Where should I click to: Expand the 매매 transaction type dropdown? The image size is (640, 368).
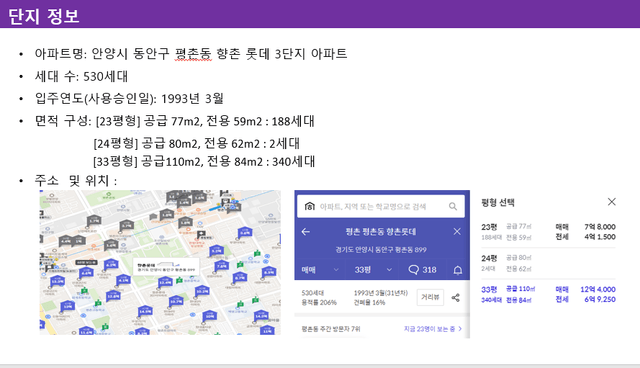[x=320, y=270]
